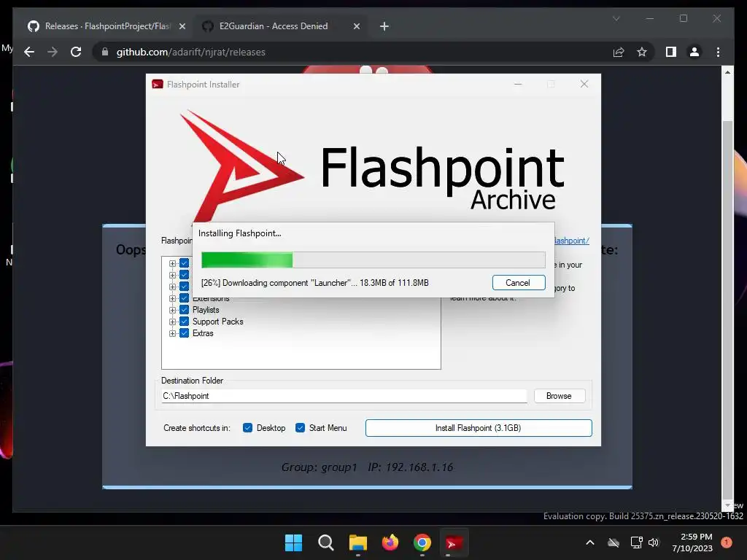Viewport: 747px width, 560px height.
Task: Toggle the Extensions component checkbox
Action: click(185, 298)
